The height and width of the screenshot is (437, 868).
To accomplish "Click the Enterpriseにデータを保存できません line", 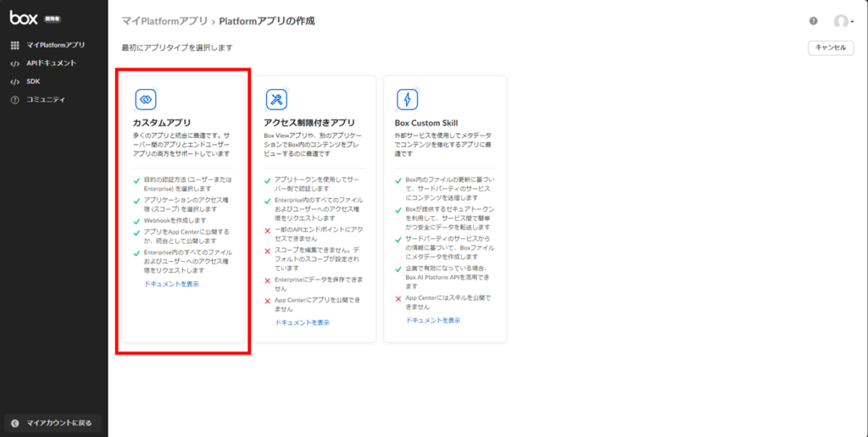I will [x=319, y=284].
